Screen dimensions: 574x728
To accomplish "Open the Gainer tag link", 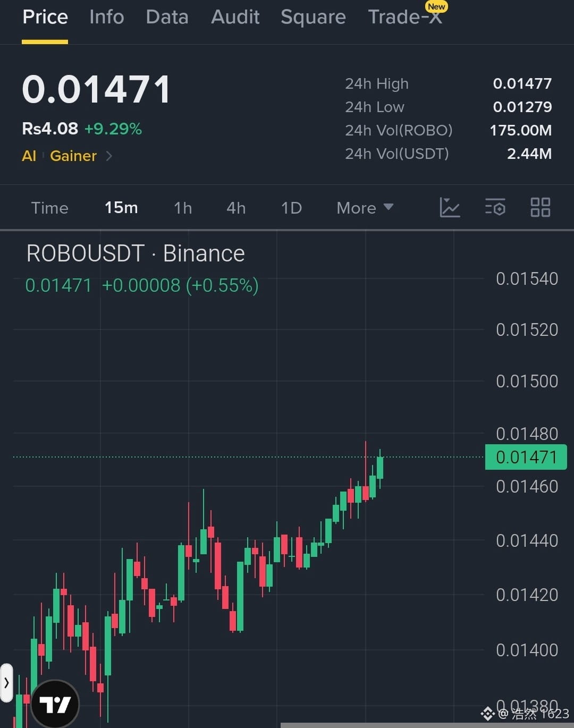I will (x=73, y=156).
